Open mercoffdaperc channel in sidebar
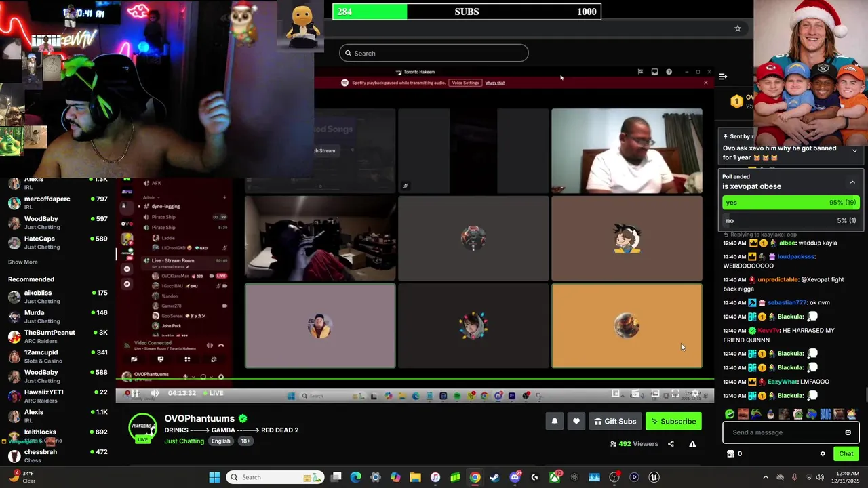The height and width of the screenshot is (488, 868). [58, 203]
